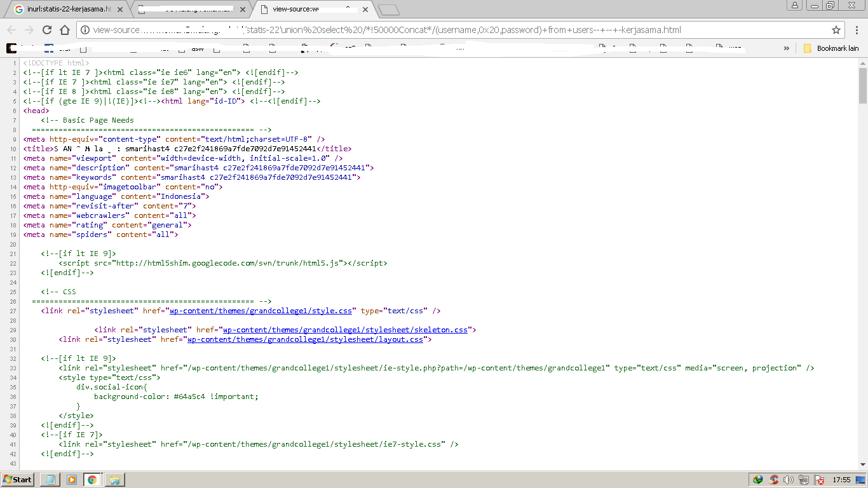Image resolution: width=868 pixels, height=488 pixels.
Task: Click the rating general meta line
Action: 107,225
